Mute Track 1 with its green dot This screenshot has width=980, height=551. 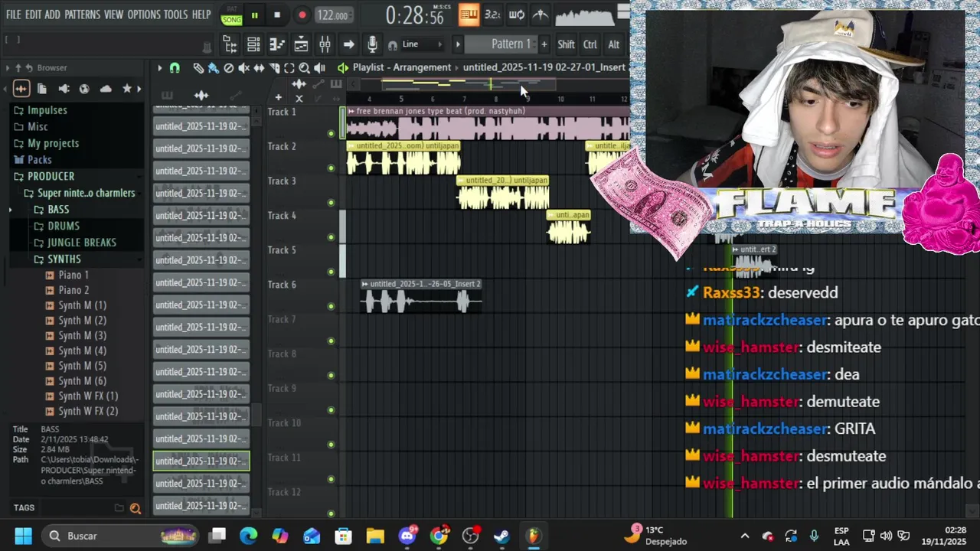click(331, 133)
